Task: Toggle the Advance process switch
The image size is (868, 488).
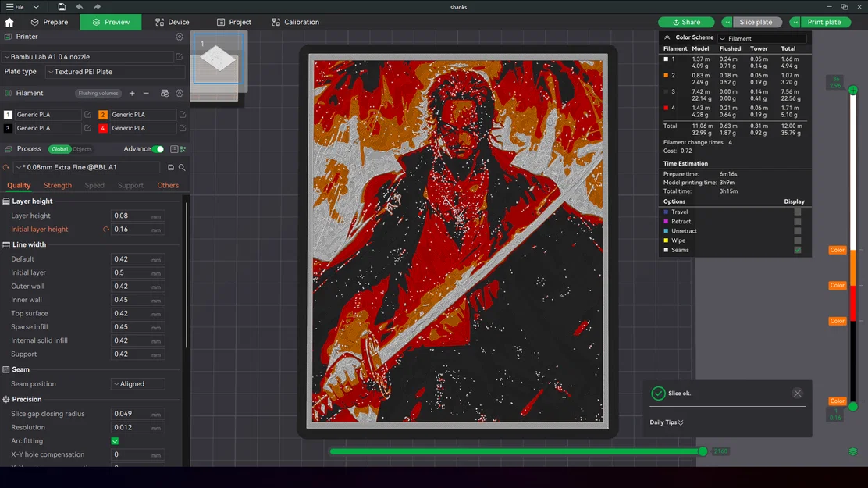Action: tap(158, 148)
